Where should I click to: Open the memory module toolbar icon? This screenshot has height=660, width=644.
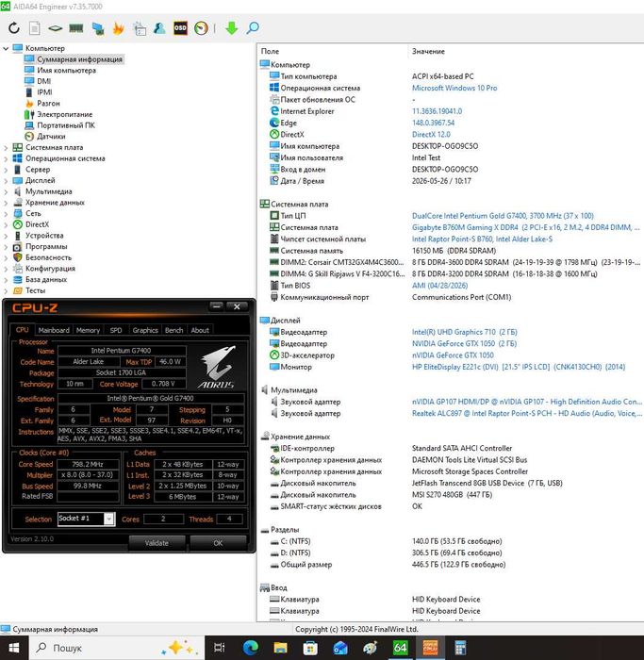click(x=76, y=28)
